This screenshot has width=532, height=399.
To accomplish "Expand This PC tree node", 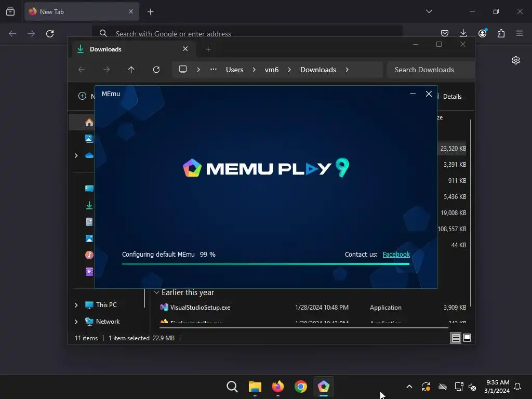I will [x=76, y=305].
